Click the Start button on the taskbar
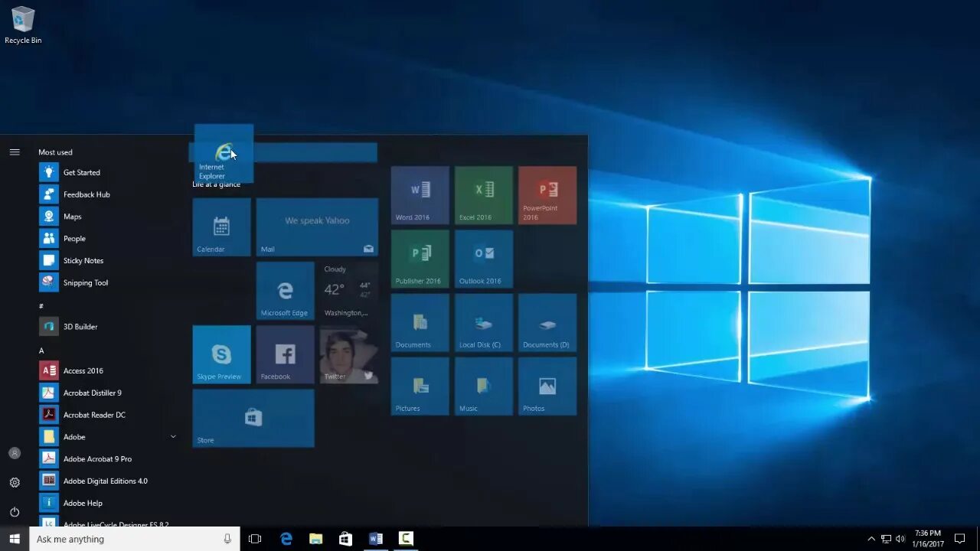 pyautogui.click(x=15, y=539)
